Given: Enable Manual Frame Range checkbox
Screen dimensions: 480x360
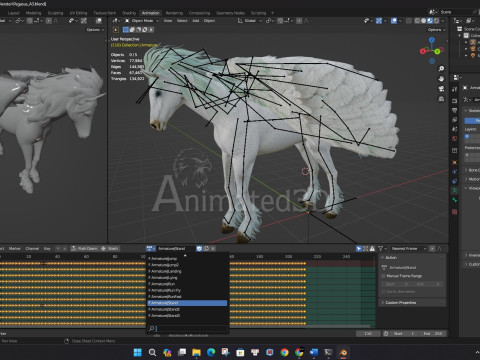Looking at the screenshot, I should [384, 276].
